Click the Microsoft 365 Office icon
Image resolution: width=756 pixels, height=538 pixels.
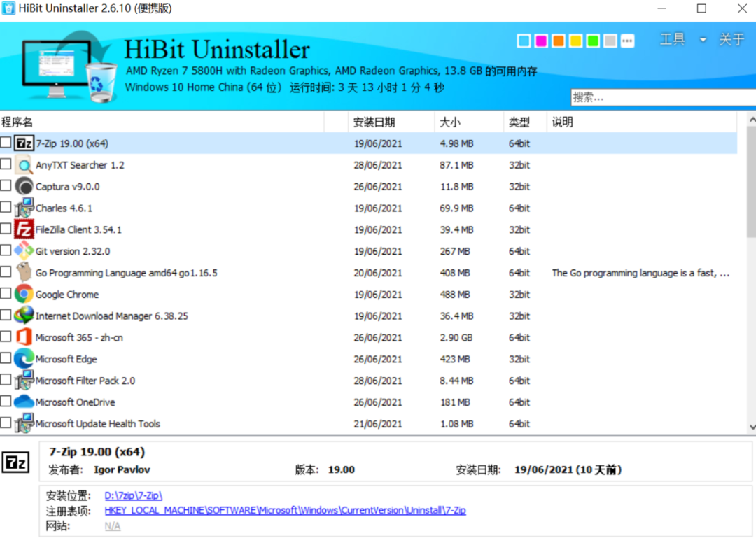tap(24, 337)
